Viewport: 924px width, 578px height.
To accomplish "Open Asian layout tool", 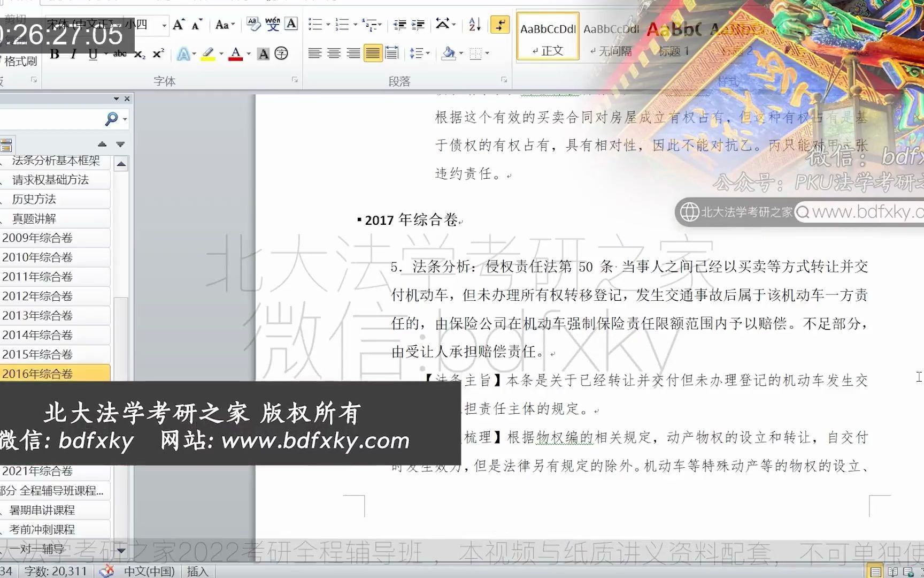I will [443, 24].
